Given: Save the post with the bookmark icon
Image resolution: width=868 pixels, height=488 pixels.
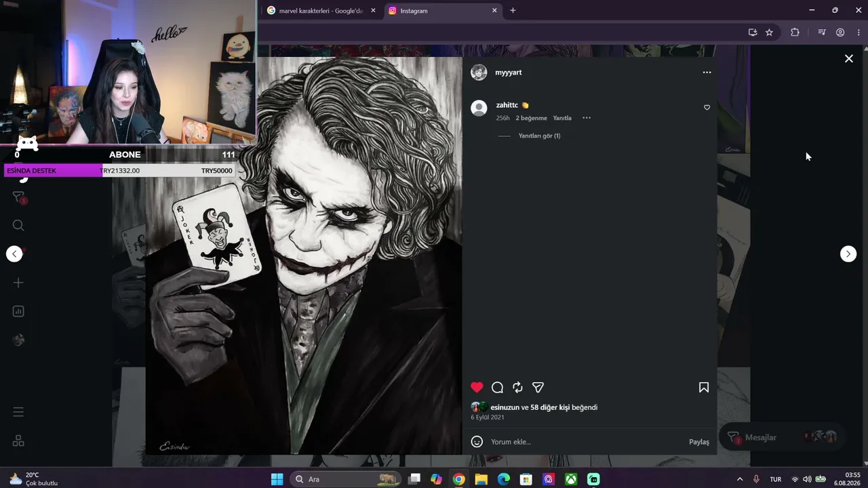Looking at the screenshot, I should [x=704, y=388].
